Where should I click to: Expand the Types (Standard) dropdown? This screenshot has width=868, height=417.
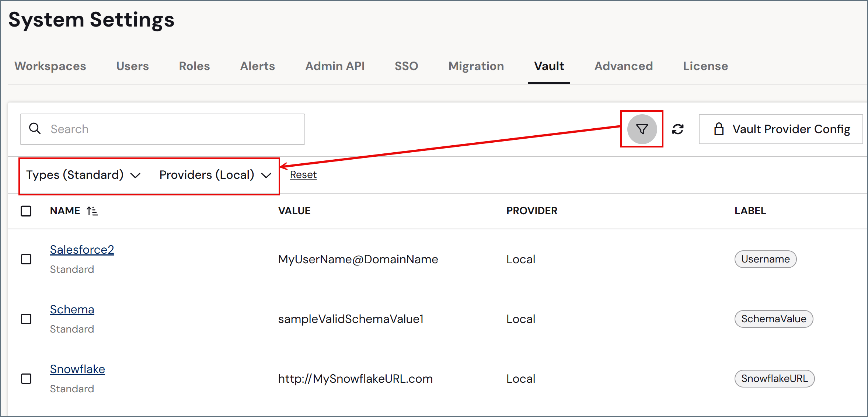[83, 175]
